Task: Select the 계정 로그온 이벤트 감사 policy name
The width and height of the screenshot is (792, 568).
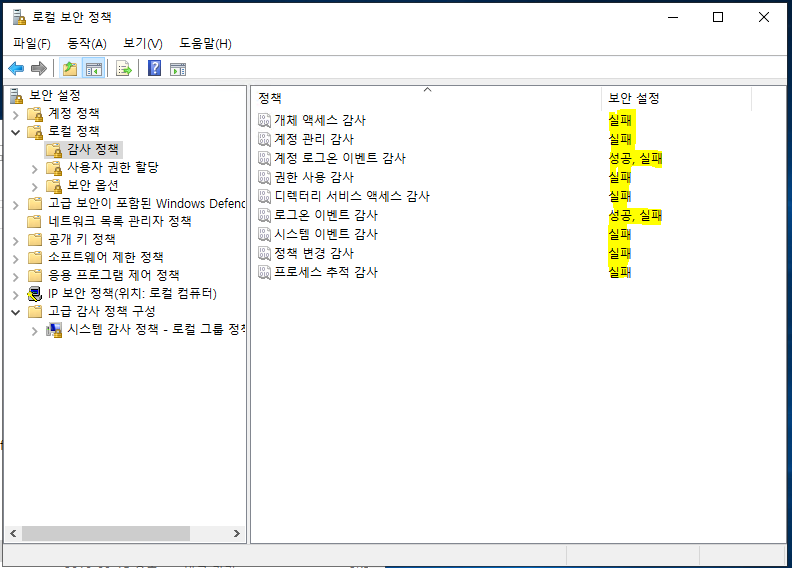Action: tap(340, 158)
